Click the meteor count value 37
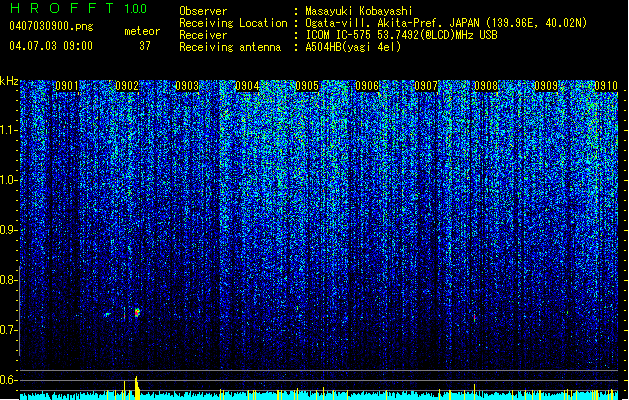629x400 pixels. point(145,46)
